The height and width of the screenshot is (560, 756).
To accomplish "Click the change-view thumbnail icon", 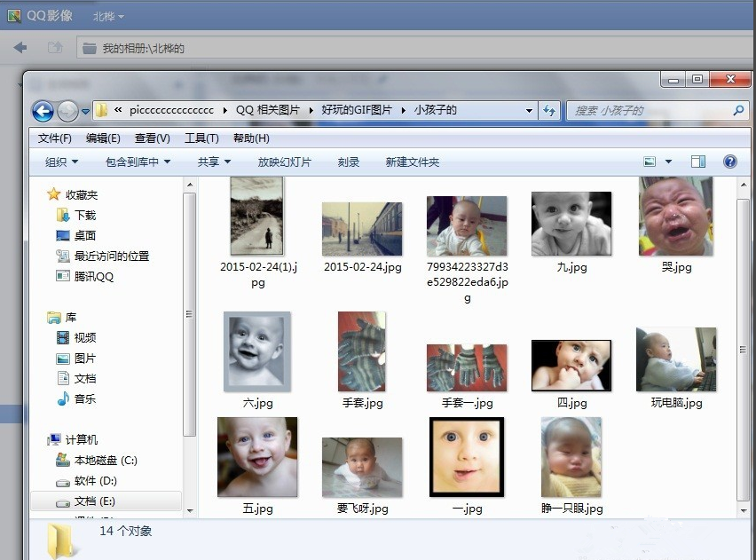I will click(x=650, y=161).
